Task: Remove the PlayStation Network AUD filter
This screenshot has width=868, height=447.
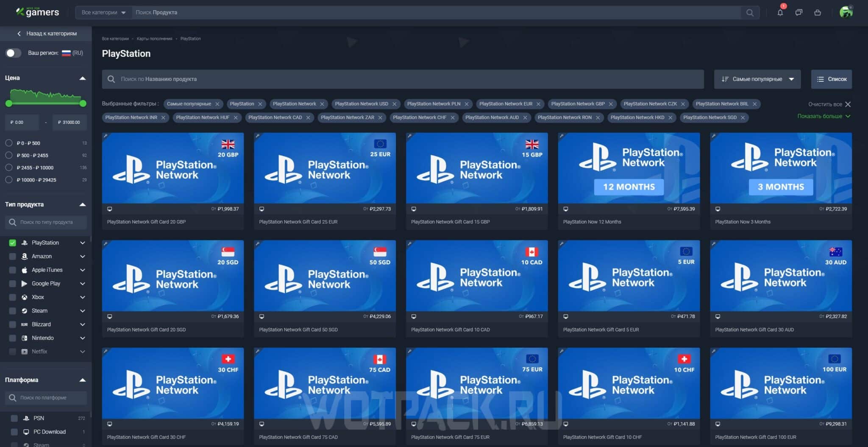Action: 525,117
